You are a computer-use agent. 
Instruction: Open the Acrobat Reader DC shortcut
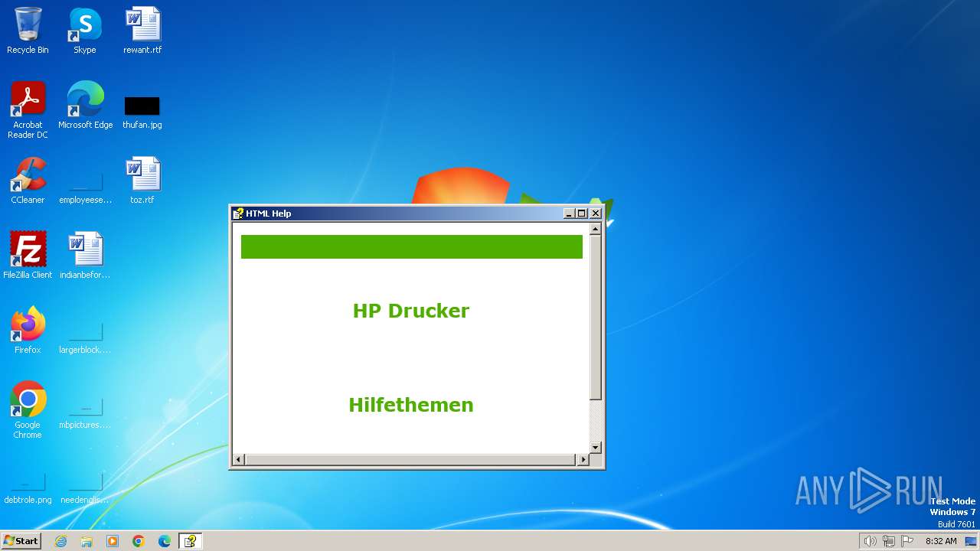[x=28, y=109]
